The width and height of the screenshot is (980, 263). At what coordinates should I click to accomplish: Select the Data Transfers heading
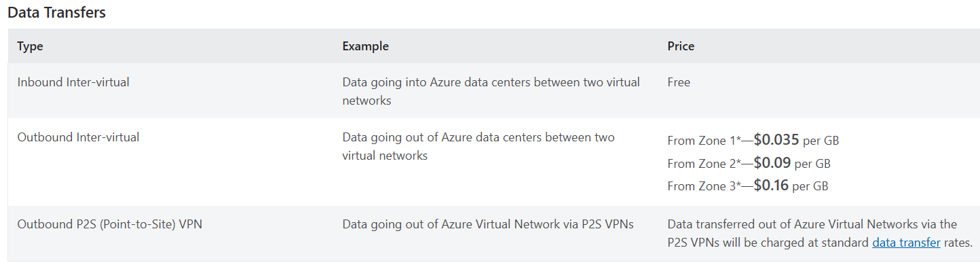point(56,12)
